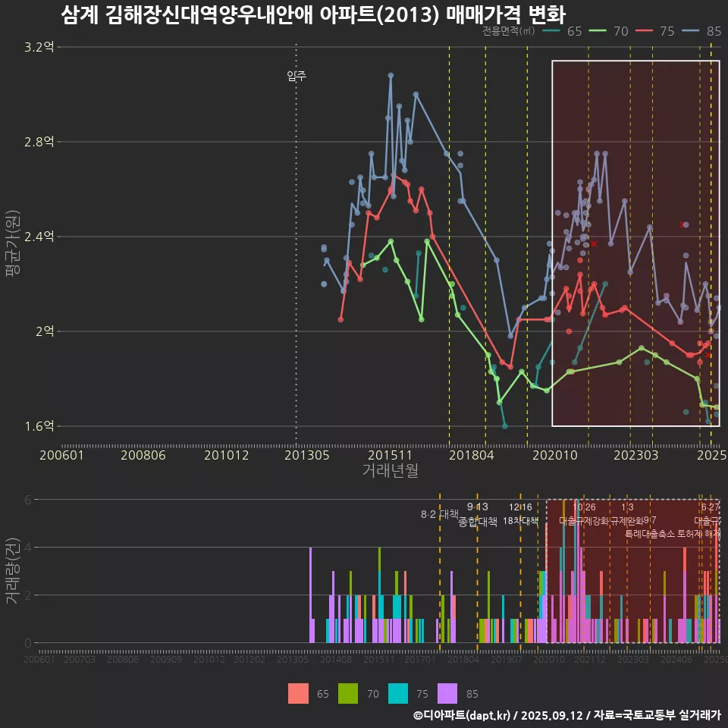Click the 200703 lower x-axis label
728x728 pixels.
(x=80, y=659)
